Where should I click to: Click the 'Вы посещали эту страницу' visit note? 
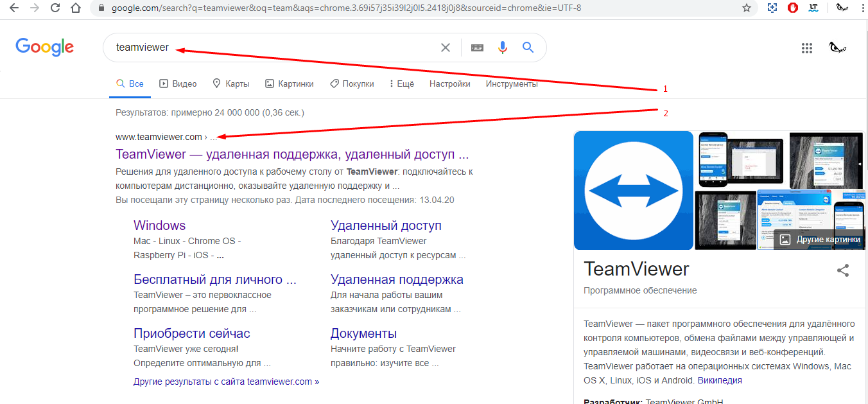285,200
